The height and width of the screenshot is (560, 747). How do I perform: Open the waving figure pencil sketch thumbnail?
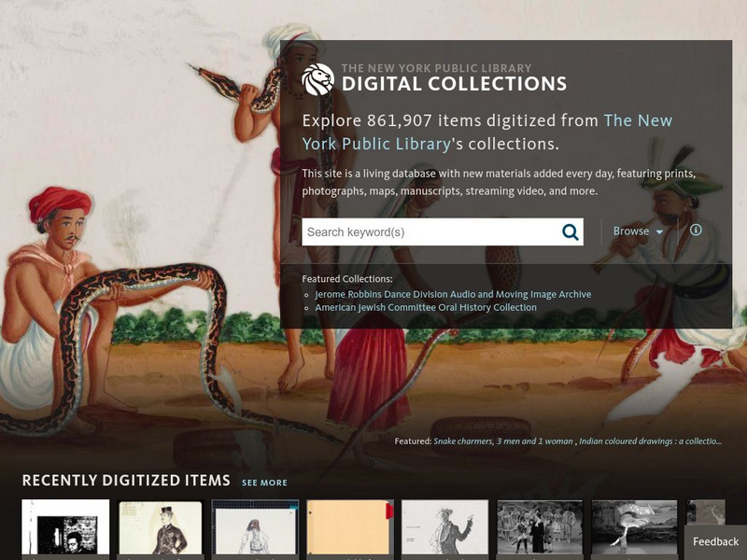pos(445,527)
